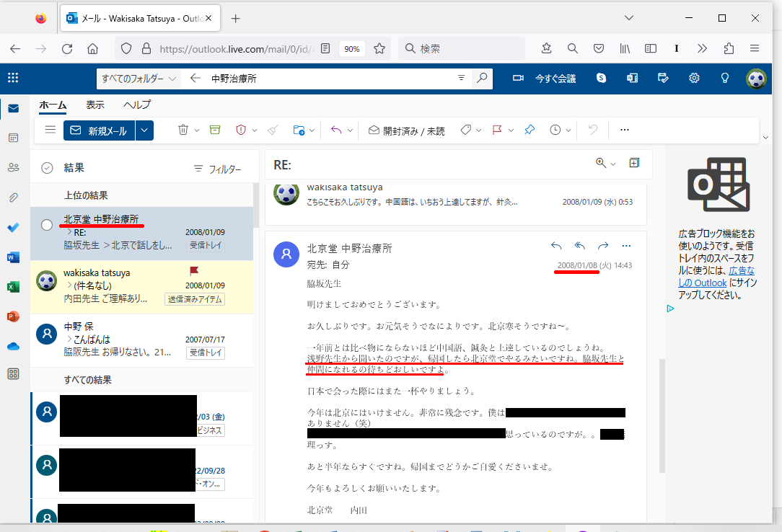Open the すべてのフォルダー folder dropdown
The image size is (782, 532).
pyautogui.click(x=139, y=79)
